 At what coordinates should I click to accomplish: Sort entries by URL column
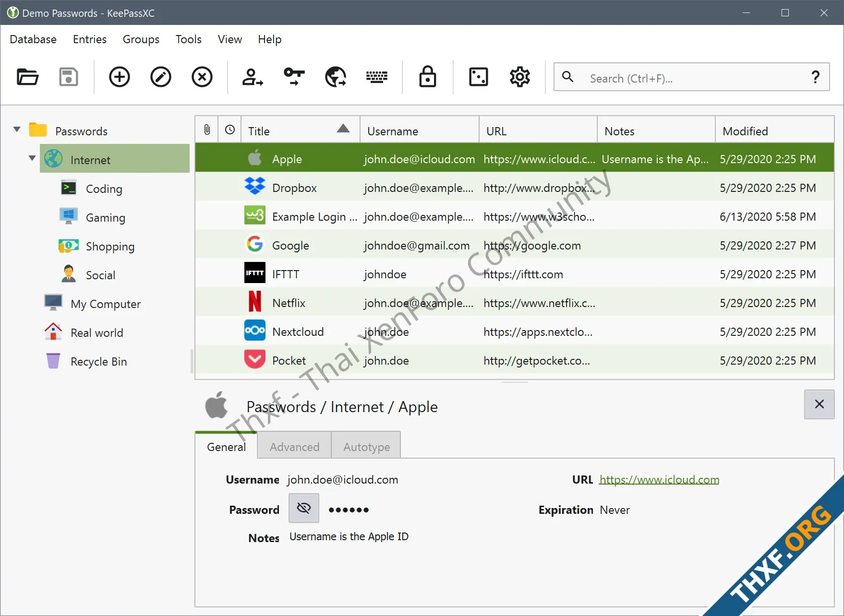[x=538, y=130]
